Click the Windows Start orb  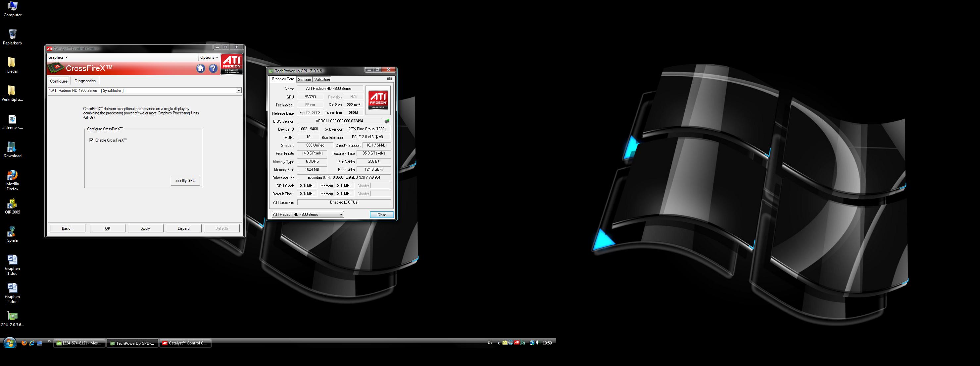10,343
